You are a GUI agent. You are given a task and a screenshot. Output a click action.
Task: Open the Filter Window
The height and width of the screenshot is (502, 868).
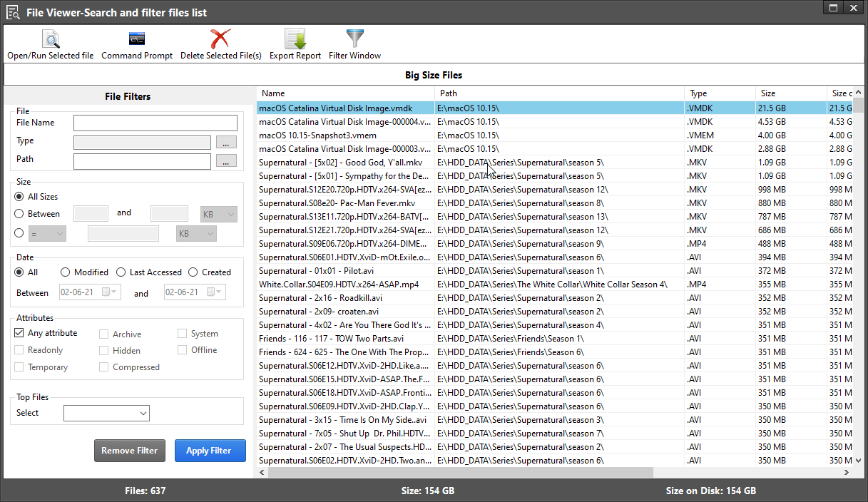click(x=354, y=43)
